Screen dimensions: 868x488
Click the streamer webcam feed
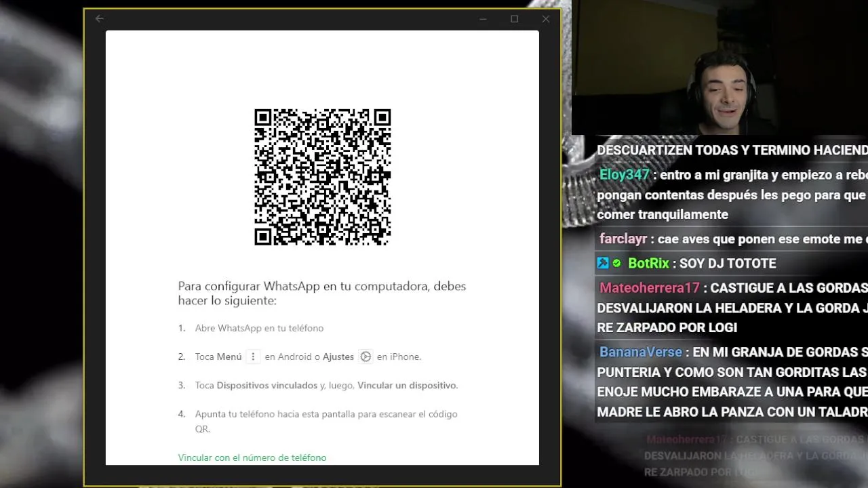click(719, 68)
